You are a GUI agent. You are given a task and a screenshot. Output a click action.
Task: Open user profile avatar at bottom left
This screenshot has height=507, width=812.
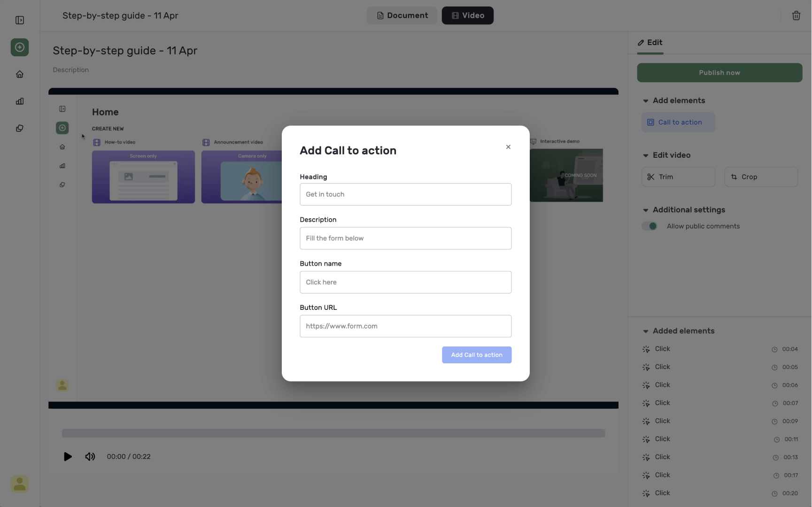point(20,484)
